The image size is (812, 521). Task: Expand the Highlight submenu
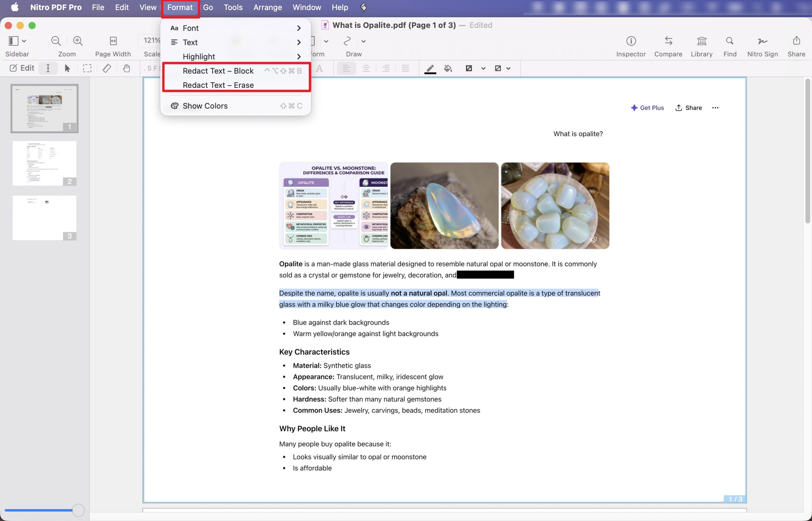[235, 56]
